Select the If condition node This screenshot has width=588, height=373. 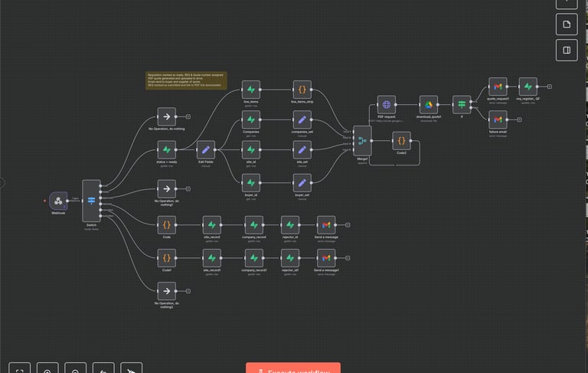click(462, 105)
